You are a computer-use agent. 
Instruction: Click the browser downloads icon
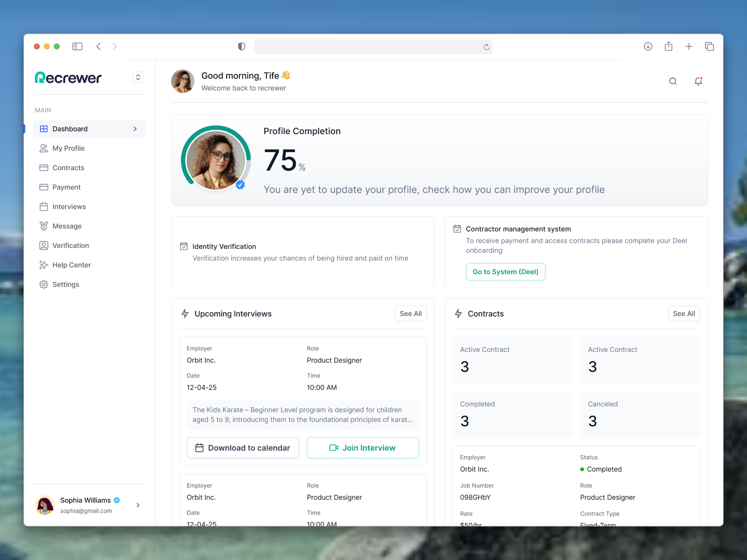(x=648, y=47)
